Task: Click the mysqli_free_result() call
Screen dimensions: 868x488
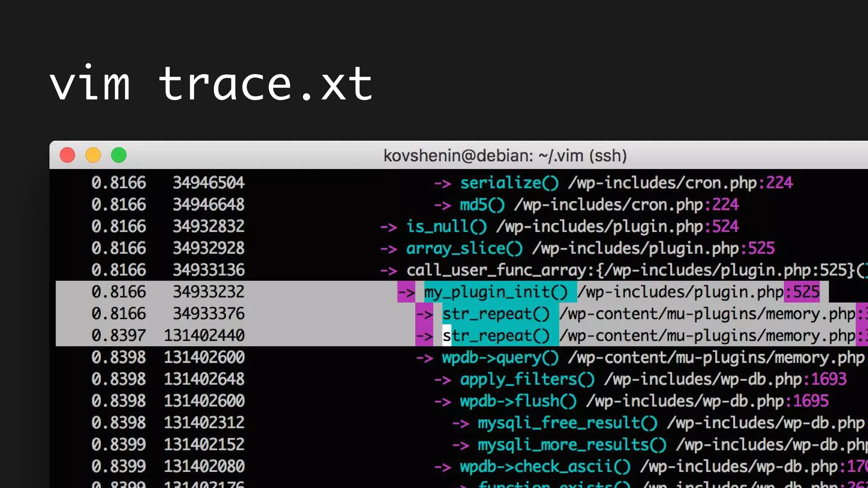Action: (568, 423)
